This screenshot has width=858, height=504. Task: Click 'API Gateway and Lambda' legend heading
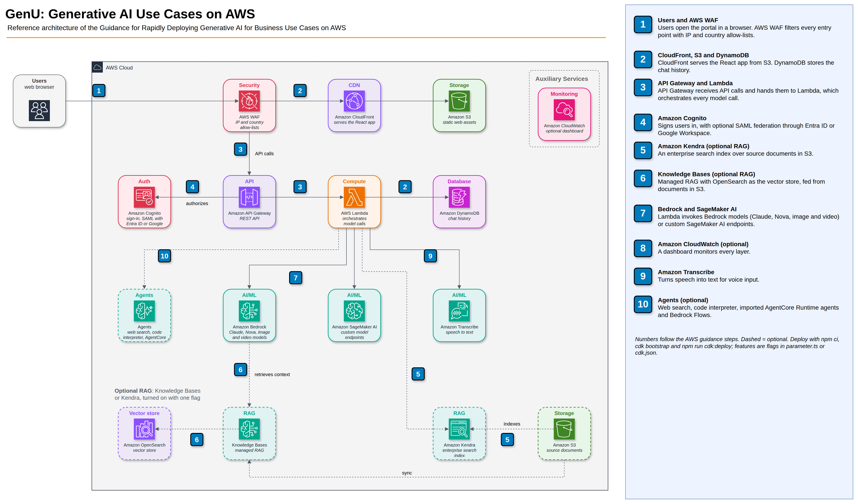pos(695,83)
